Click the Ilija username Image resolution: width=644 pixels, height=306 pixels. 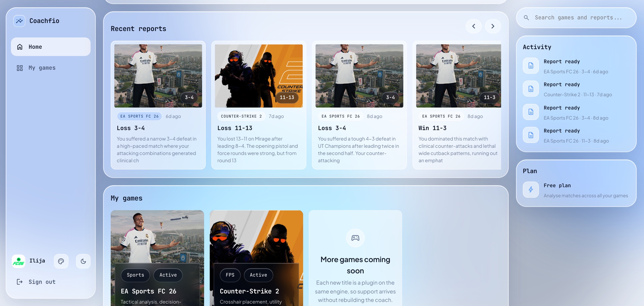[x=37, y=261]
